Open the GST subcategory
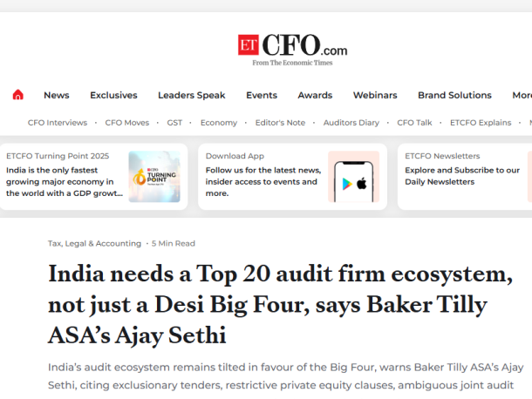This screenshot has width=532, height=399. click(174, 123)
